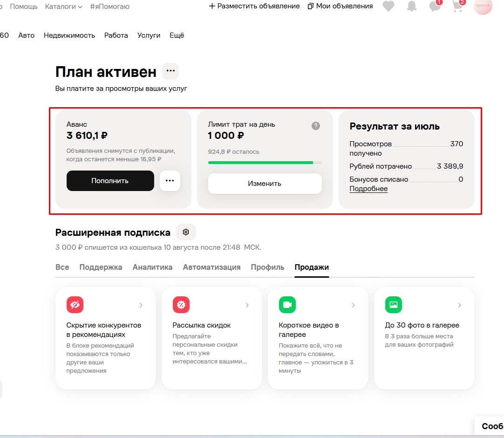Click Разместить объявление link
504x438 pixels.
point(254,6)
